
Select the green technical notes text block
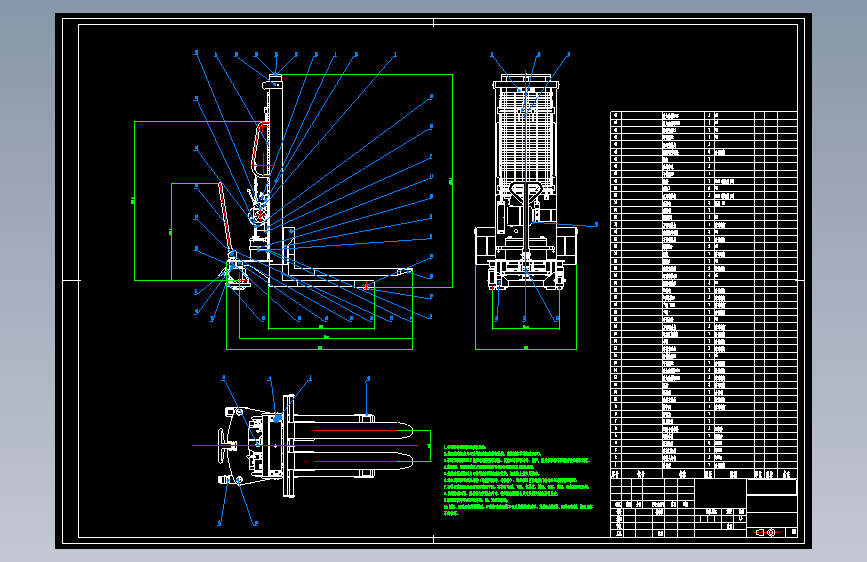click(x=518, y=480)
